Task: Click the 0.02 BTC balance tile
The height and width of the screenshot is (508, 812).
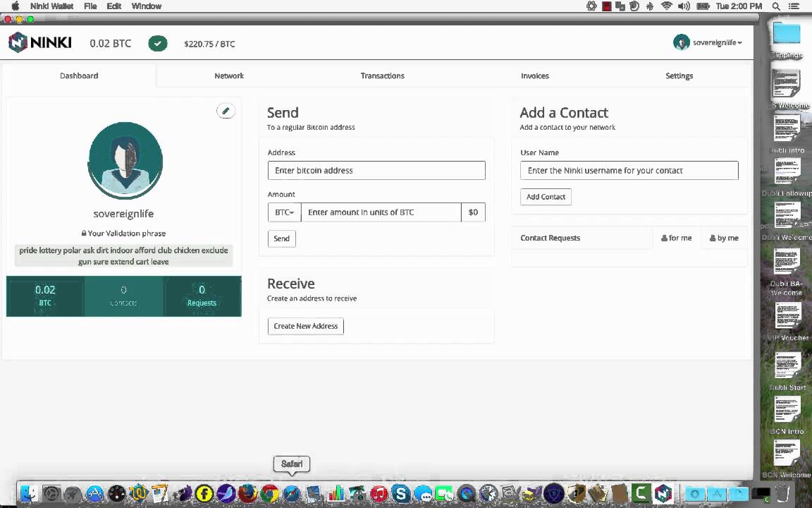Action: (x=45, y=296)
